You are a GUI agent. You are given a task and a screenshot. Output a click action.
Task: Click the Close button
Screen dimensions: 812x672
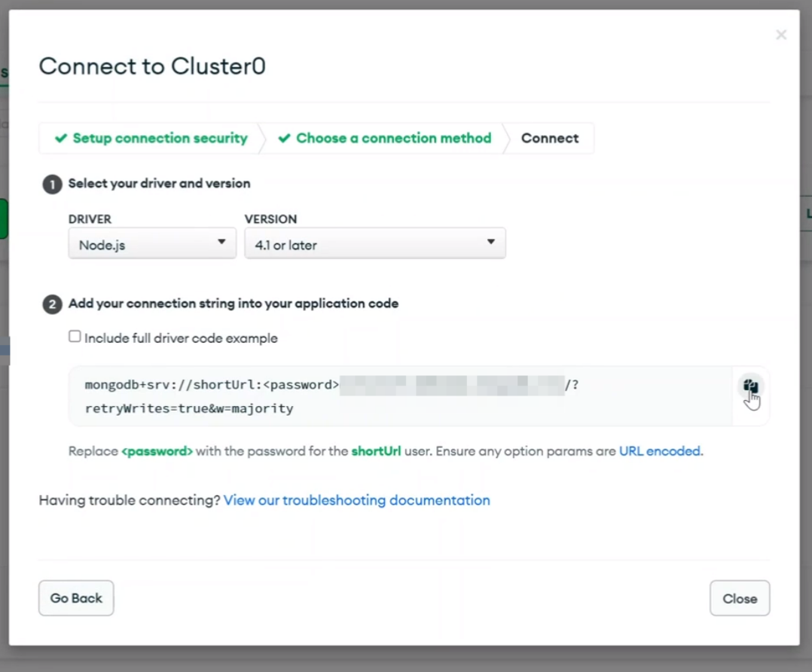(x=740, y=598)
